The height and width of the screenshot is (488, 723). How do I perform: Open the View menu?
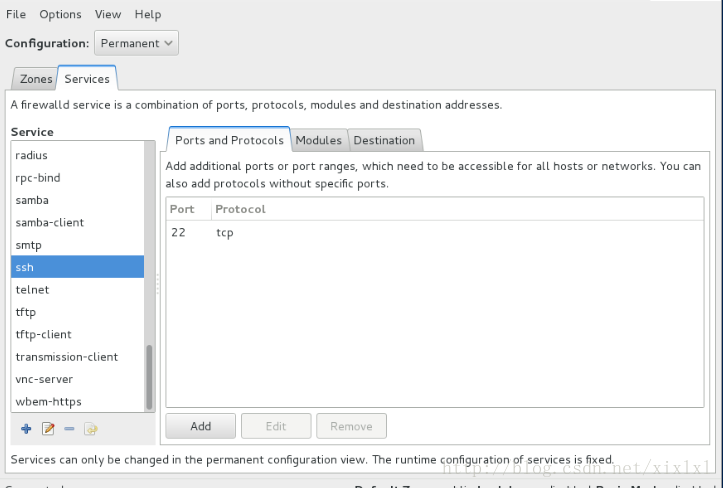click(108, 14)
